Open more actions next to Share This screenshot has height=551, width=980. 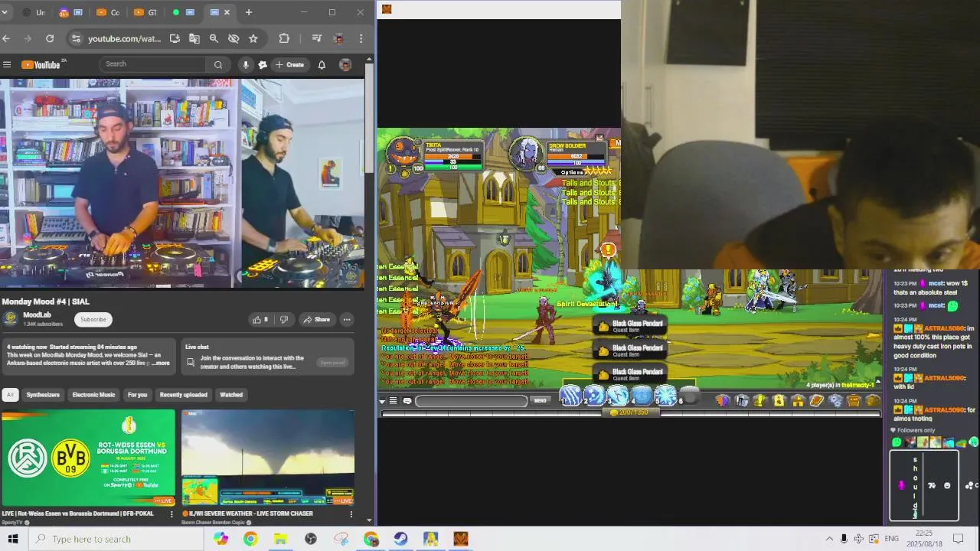(347, 319)
